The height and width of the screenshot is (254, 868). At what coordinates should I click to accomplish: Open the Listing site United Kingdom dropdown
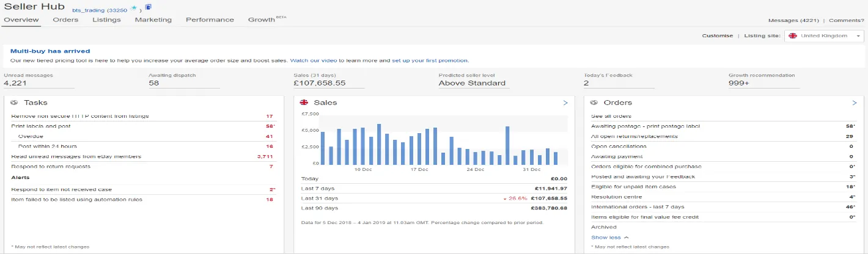(824, 35)
